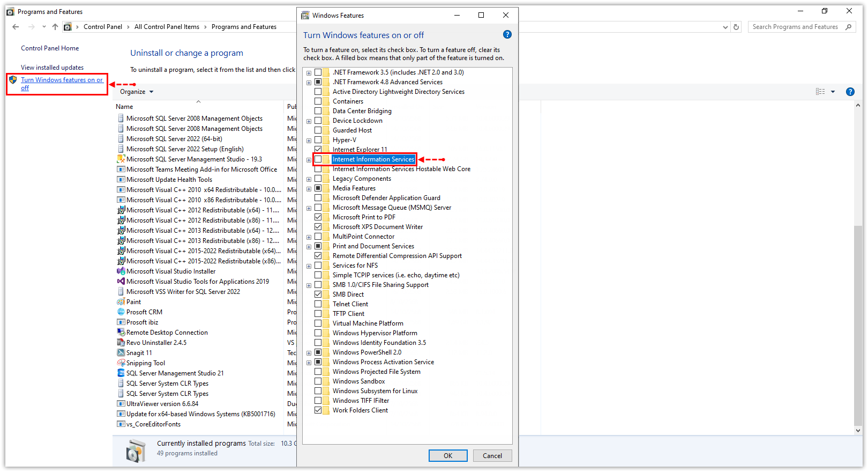The width and height of the screenshot is (868, 472).
Task: Click the Back arrow in Control Panel
Action: pos(16,27)
